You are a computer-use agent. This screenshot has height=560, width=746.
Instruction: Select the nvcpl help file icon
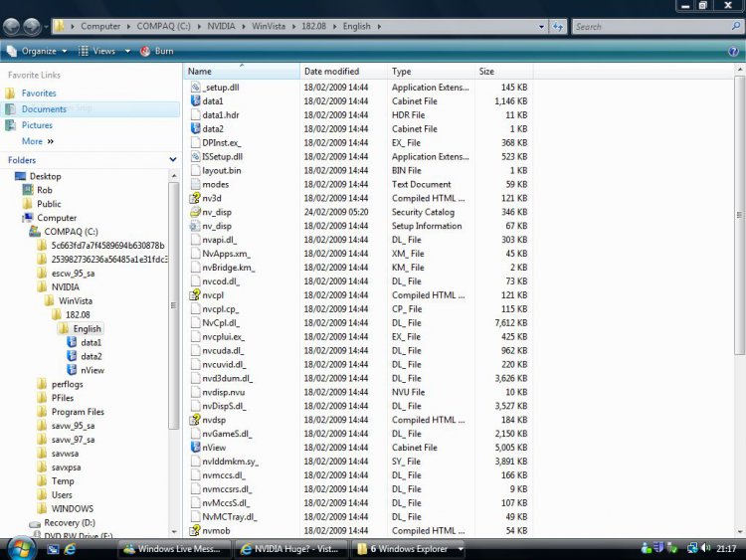(195, 295)
